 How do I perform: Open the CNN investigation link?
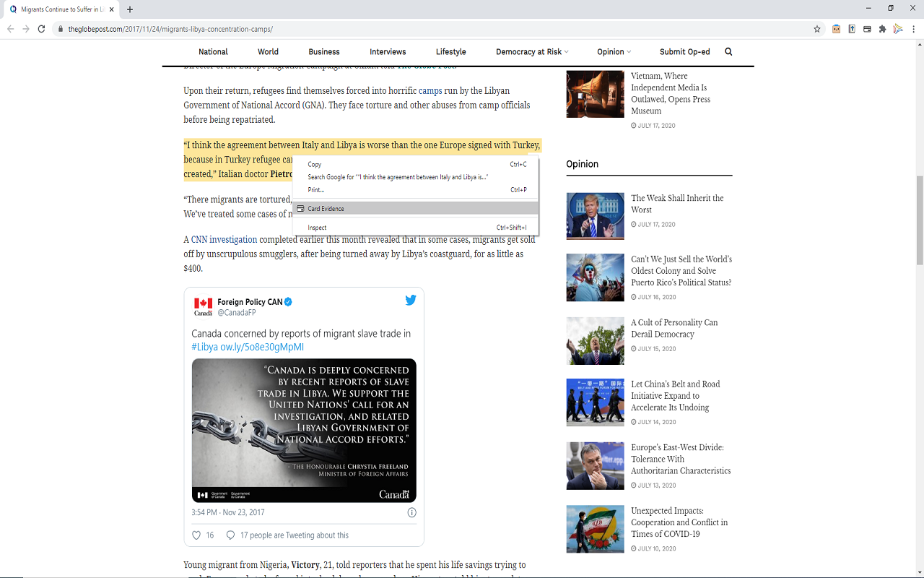pos(224,240)
